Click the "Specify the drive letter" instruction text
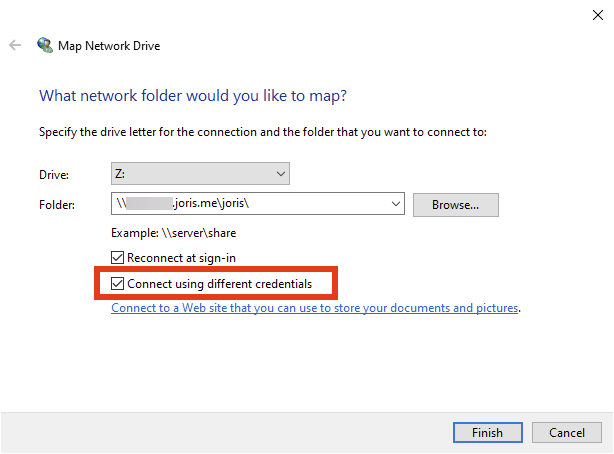This screenshot has width=614, height=454. (262, 132)
